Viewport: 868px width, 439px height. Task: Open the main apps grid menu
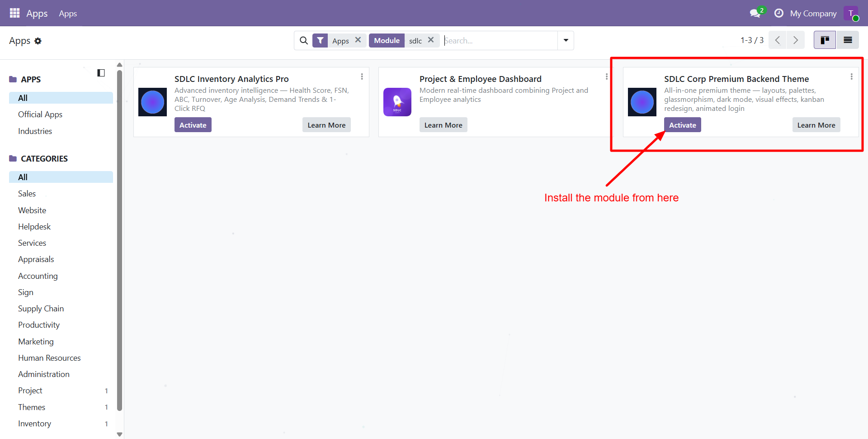pos(14,13)
